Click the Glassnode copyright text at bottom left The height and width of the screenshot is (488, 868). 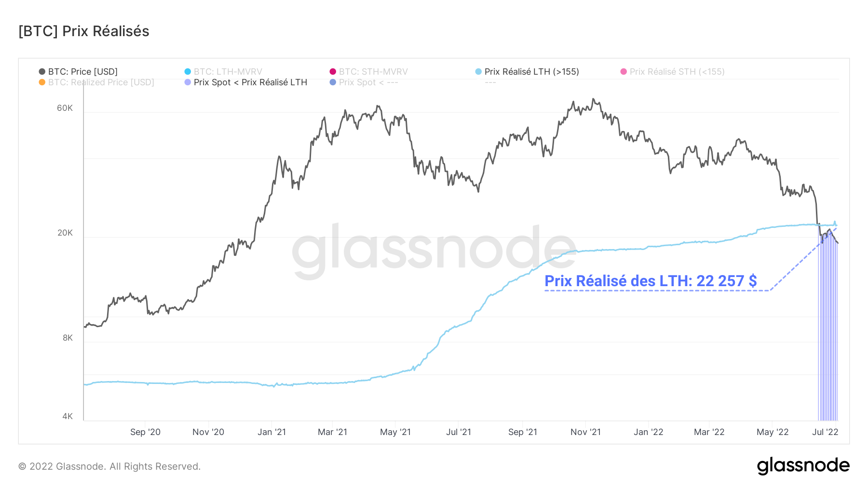[109, 466]
